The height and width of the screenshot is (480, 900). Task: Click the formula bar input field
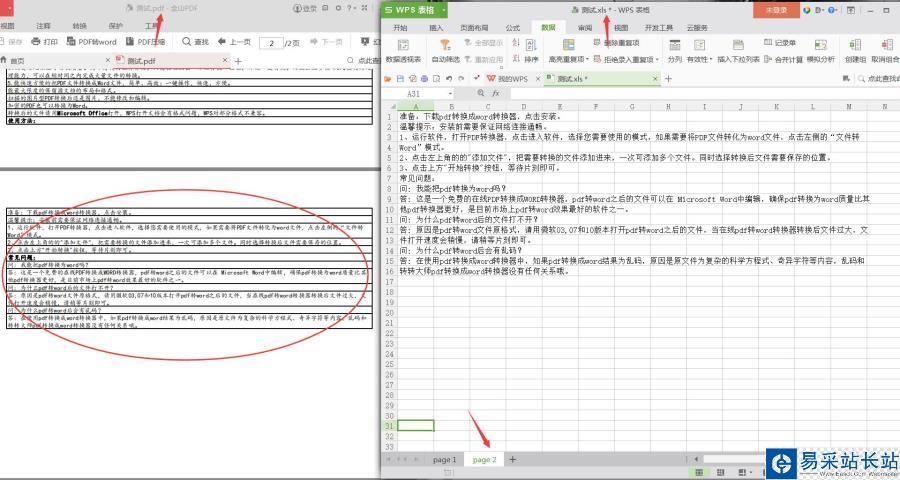tap(703, 94)
